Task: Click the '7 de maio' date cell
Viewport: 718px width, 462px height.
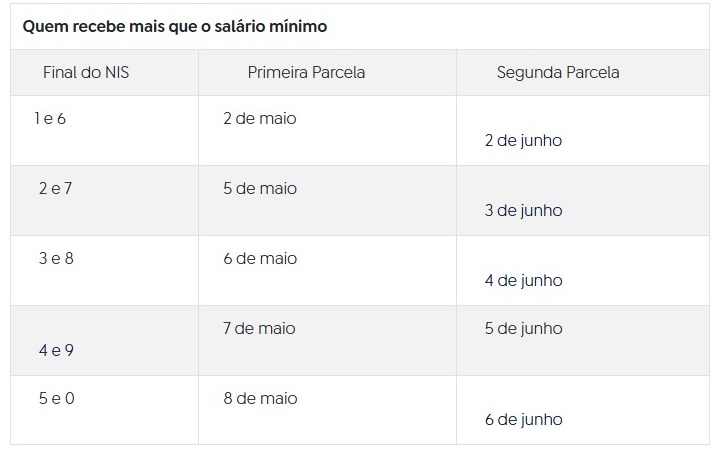Action: click(260, 329)
